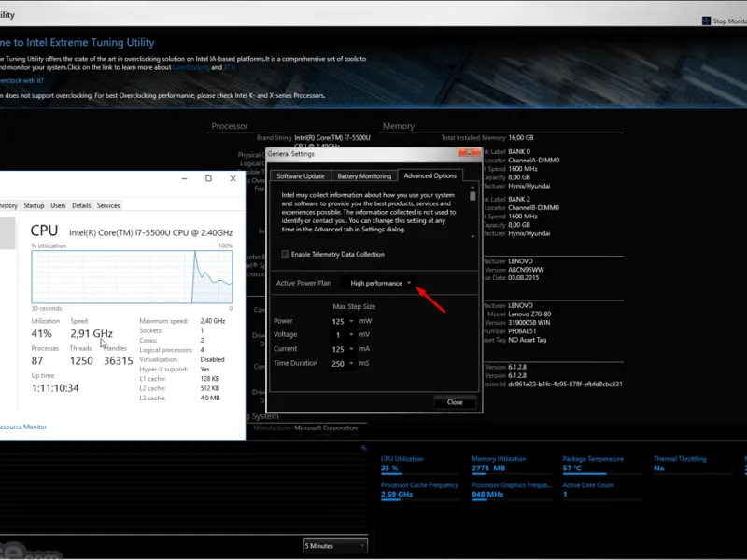Click the scroll down arrow in telemetry text
747x560 pixels.
point(472,237)
